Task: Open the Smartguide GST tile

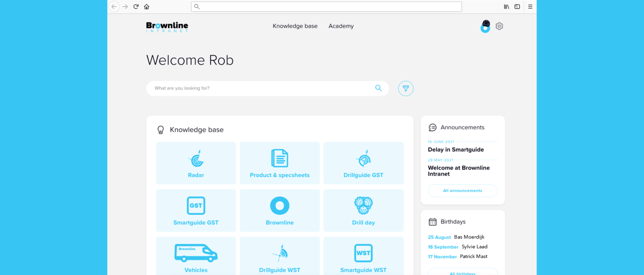Action: click(x=196, y=210)
